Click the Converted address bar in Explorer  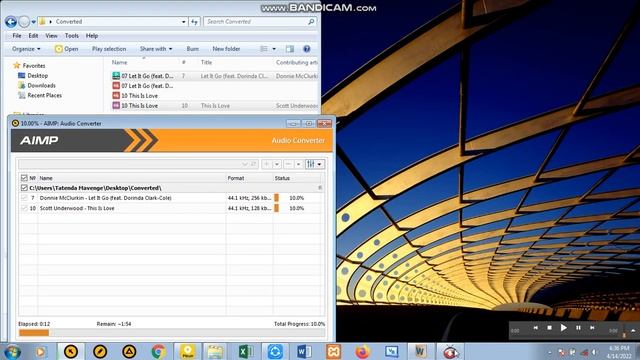pos(112,22)
